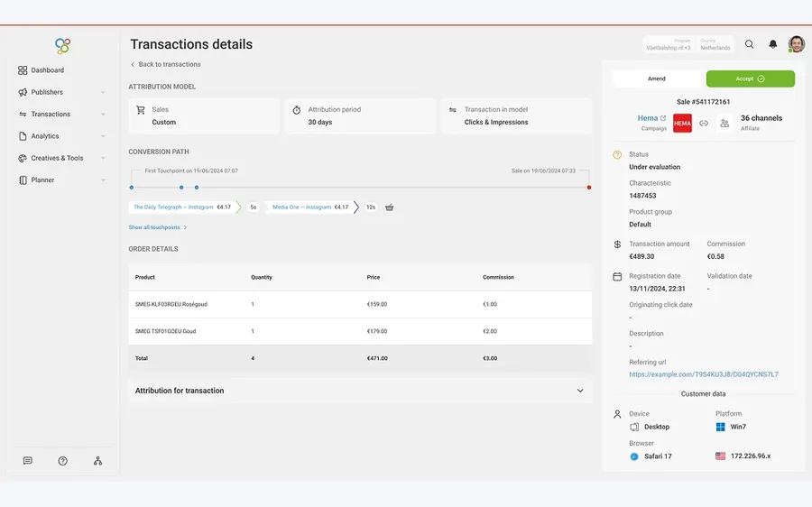Click the red HEMA logo thumbnail
The height and width of the screenshot is (507, 812).
682,124
